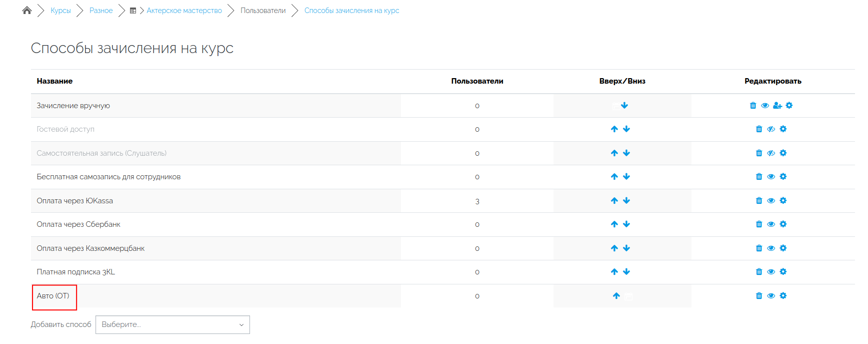Hide Бесплатная самозапись для сотрудников with its eye icon
868x344 pixels.
point(771,177)
